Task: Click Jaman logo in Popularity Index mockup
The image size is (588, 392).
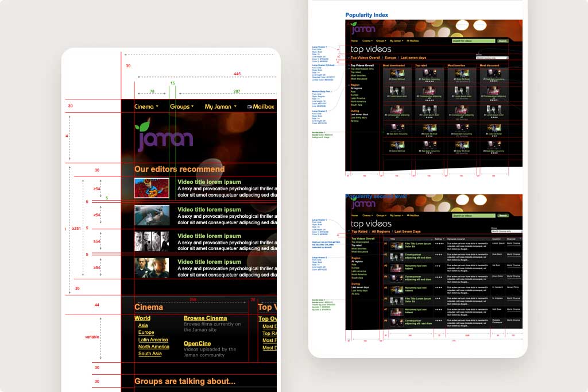Action: pos(363,28)
